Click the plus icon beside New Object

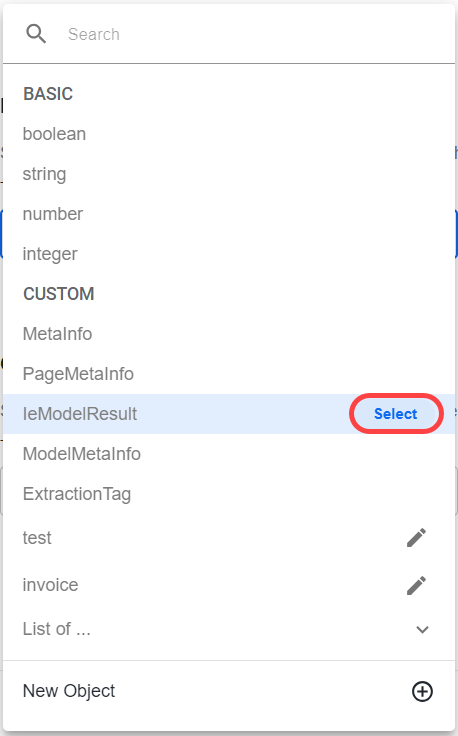click(x=422, y=691)
